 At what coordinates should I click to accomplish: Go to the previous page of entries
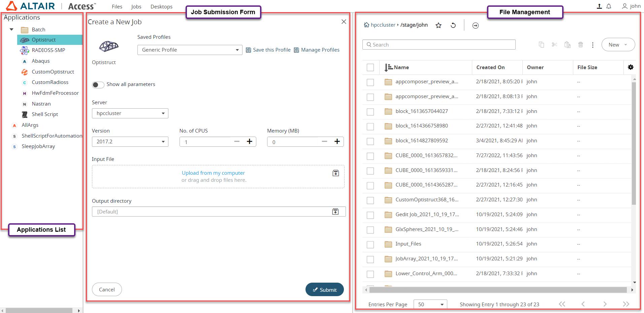583,304
